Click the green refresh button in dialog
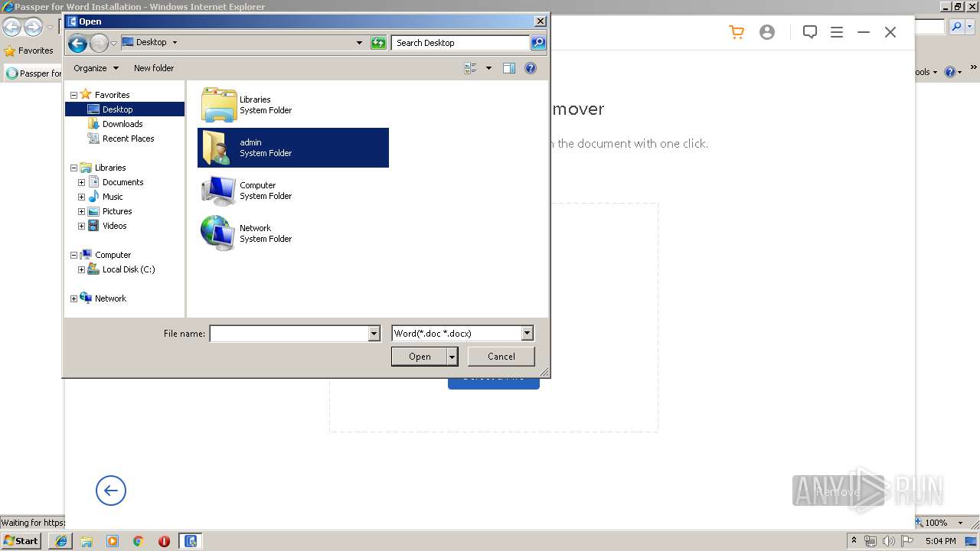The image size is (980, 551). tap(378, 43)
